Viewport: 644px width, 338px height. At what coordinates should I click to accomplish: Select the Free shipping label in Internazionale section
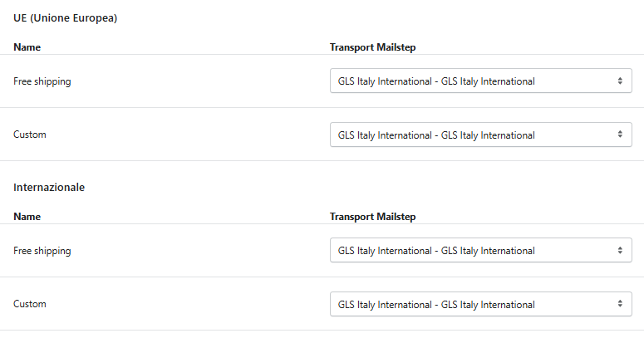click(x=42, y=251)
